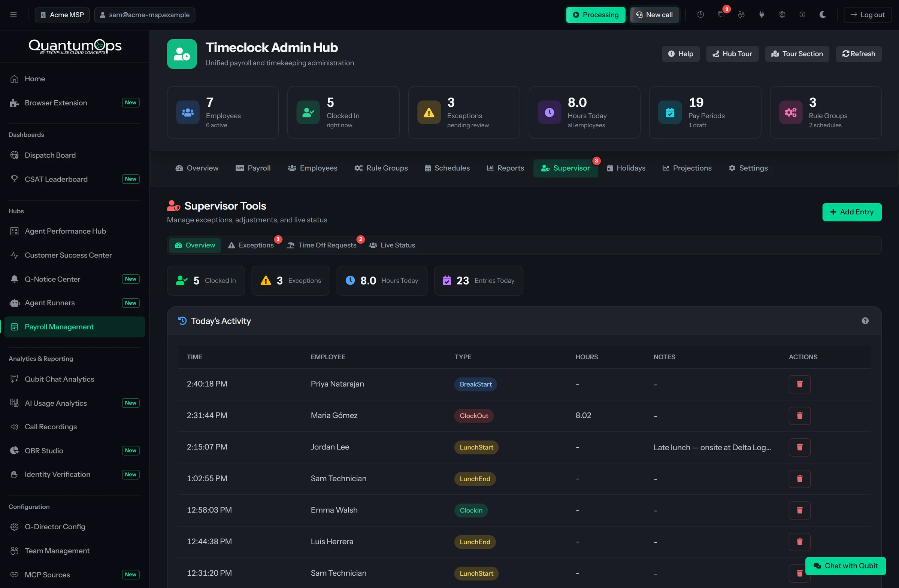Switch to the Rule Groups tab
Screen dimensions: 899x588
tap(381, 168)
